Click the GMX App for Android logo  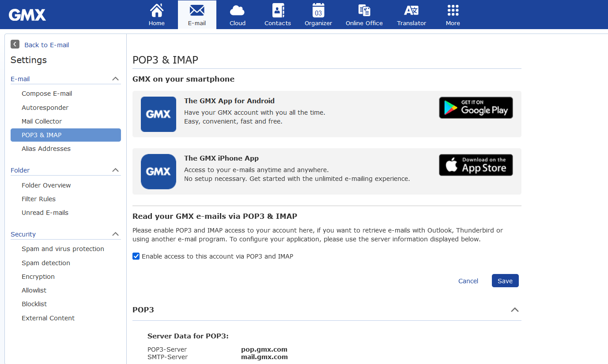(159, 114)
